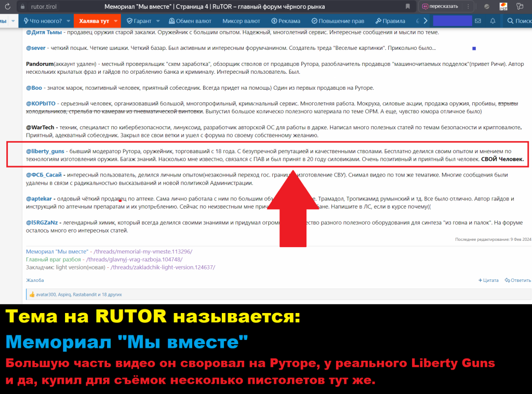532x394 pixels.
Task: Open @aptekar user profile link
Action: pos(39,199)
